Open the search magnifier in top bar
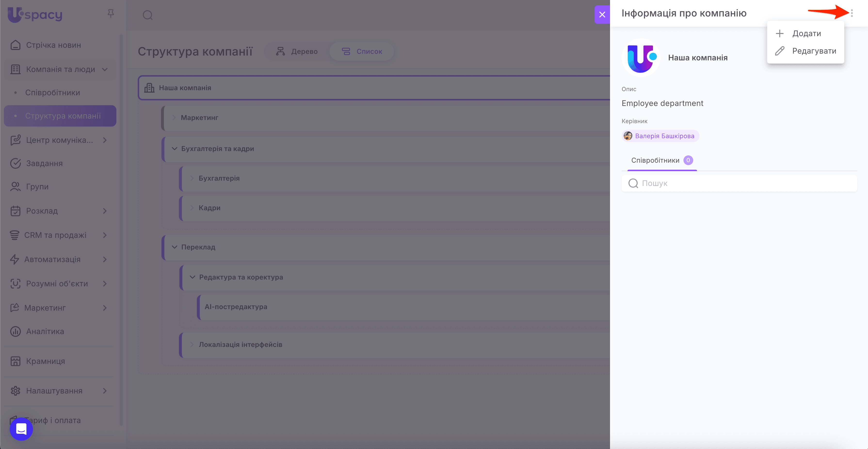This screenshot has height=449, width=868. coord(148,15)
